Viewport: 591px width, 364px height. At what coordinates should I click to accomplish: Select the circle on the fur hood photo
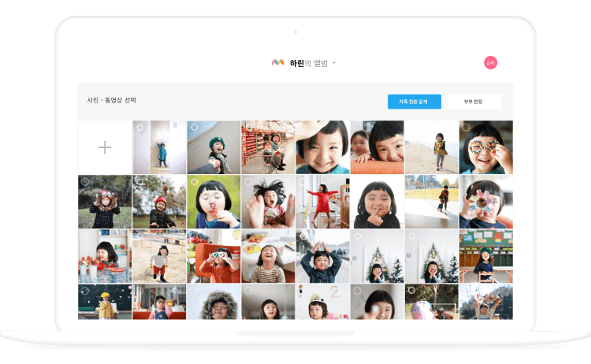coord(194,291)
